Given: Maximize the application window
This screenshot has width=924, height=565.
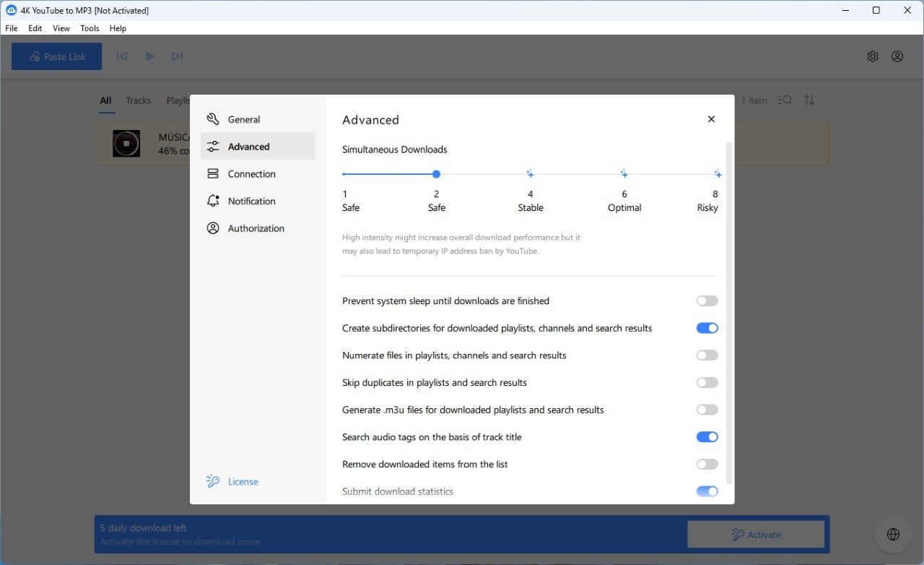Looking at the screenshot, I should [876, 11].
